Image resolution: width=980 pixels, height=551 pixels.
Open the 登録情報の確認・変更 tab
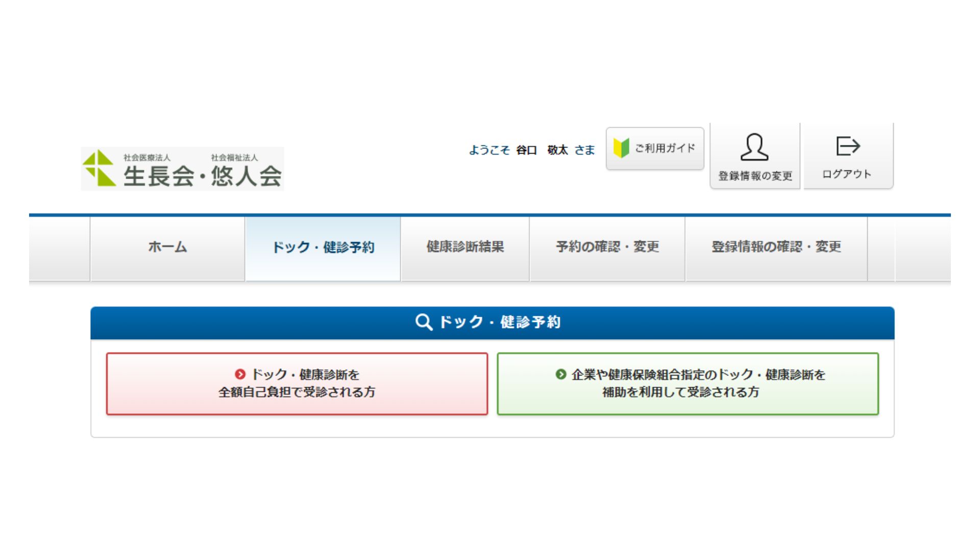[x=776, y=247]
